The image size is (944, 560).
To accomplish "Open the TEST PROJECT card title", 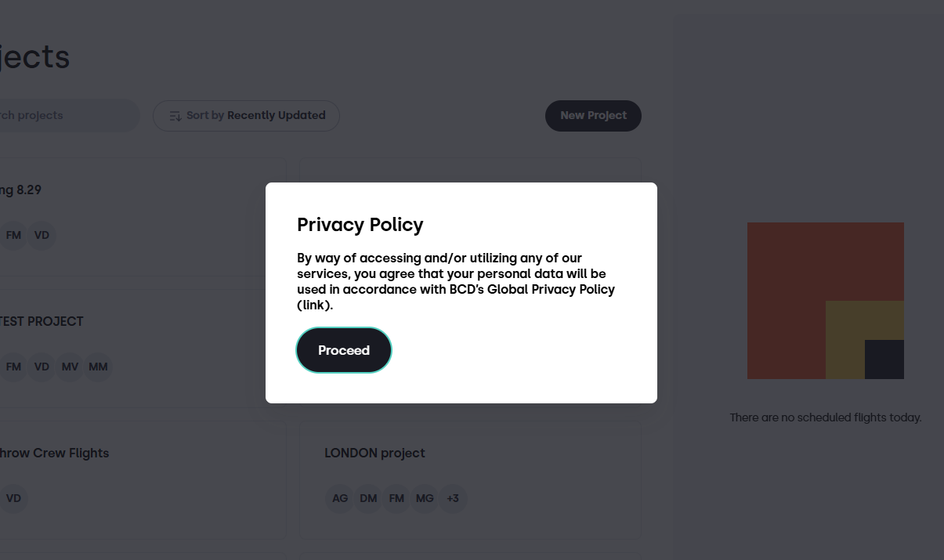I will click(42, 321).
